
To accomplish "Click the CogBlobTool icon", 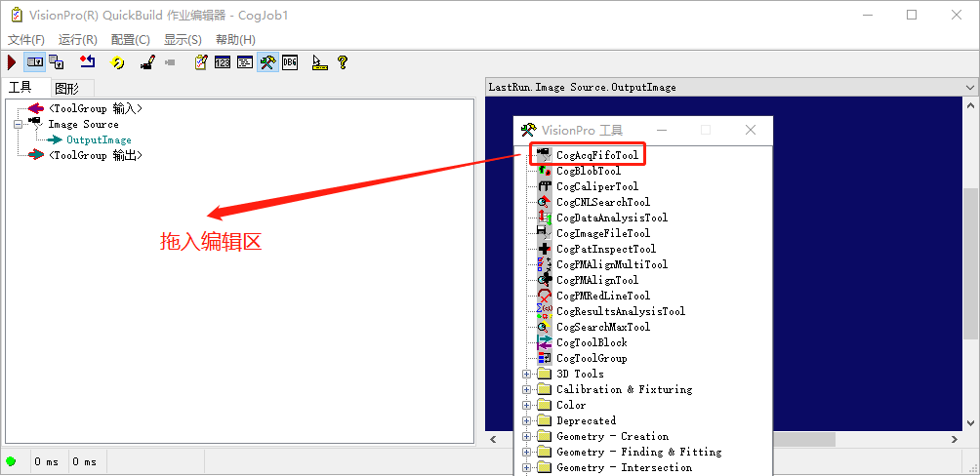I will coord(545,171).
